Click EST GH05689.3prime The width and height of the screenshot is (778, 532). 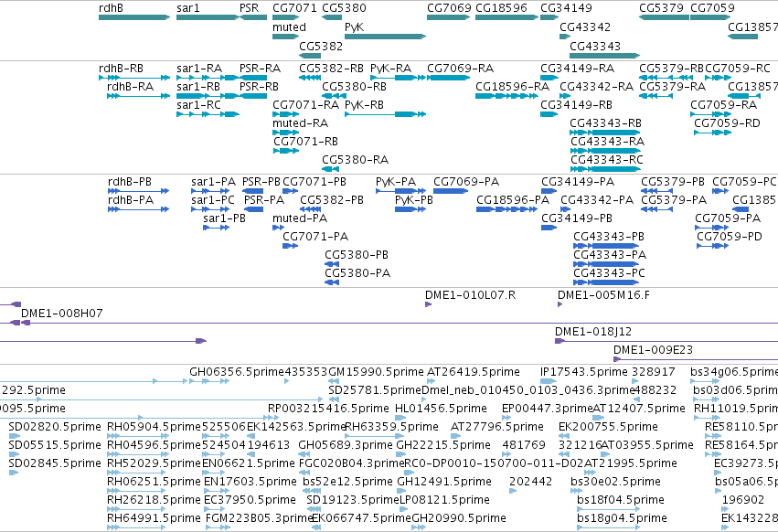(304, 455)
